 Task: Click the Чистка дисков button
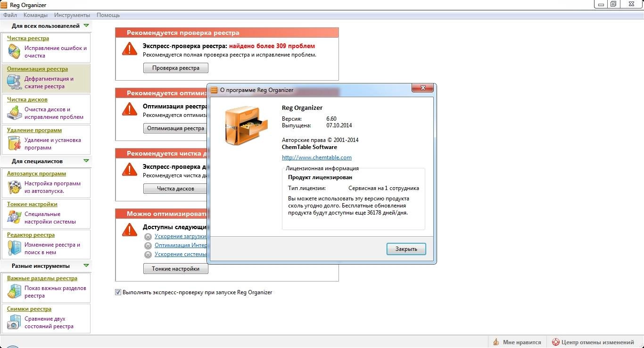pos(175,189)
